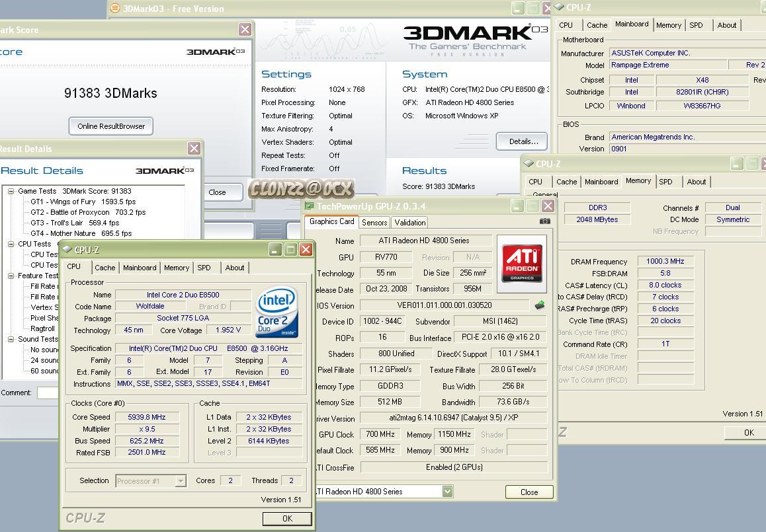
Task: Open SPD tab in top-right CPU-Z Mainboard window
Action: click(696, 25)
